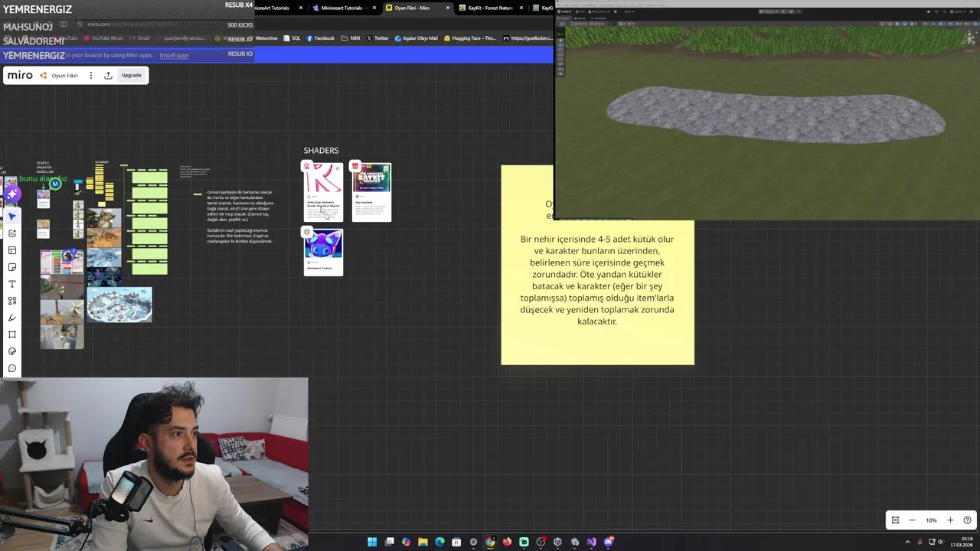
Task: Zoom in with the plus button
Action: click(x=950, y=520)
